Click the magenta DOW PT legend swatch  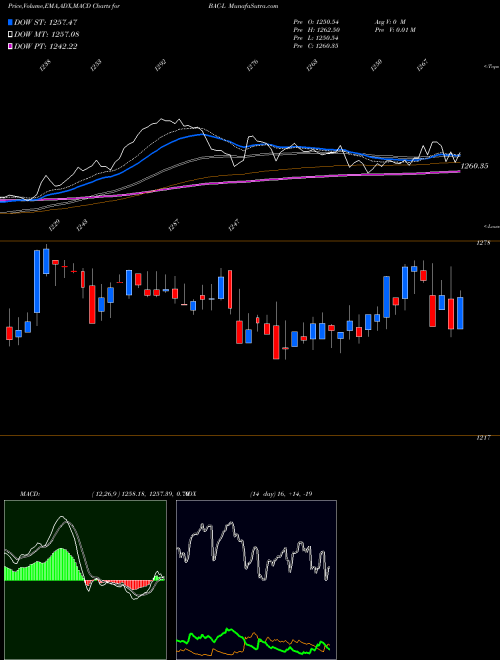10,46
